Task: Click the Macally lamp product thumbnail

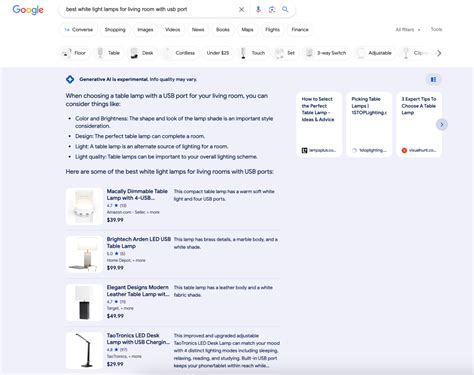Action: [x=84, y=206]
